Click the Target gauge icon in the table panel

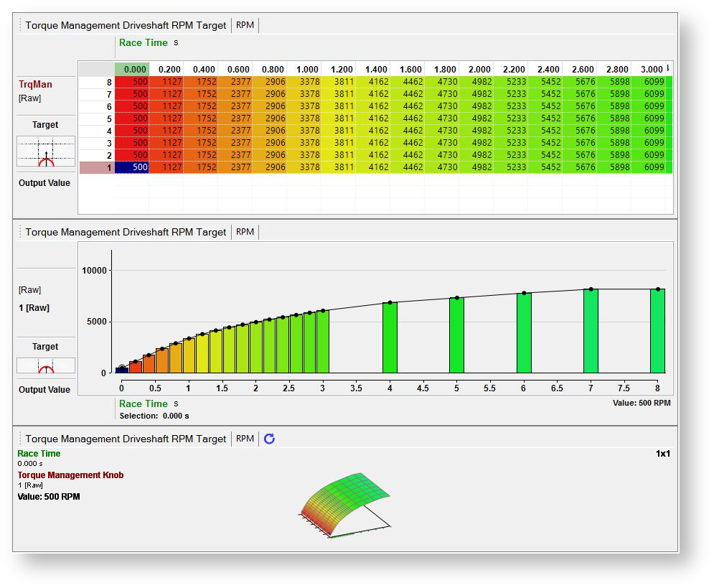tap(46, 151)
